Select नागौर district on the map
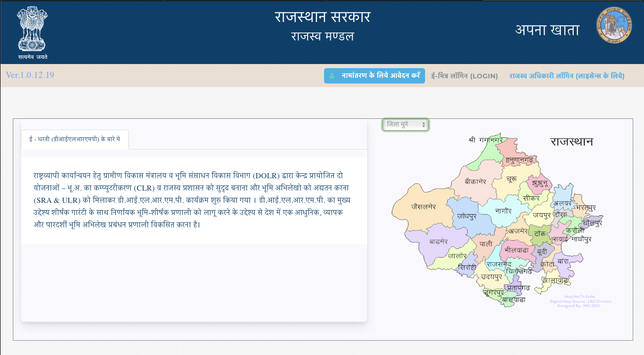644x355 pixels. tap(503, 211)
